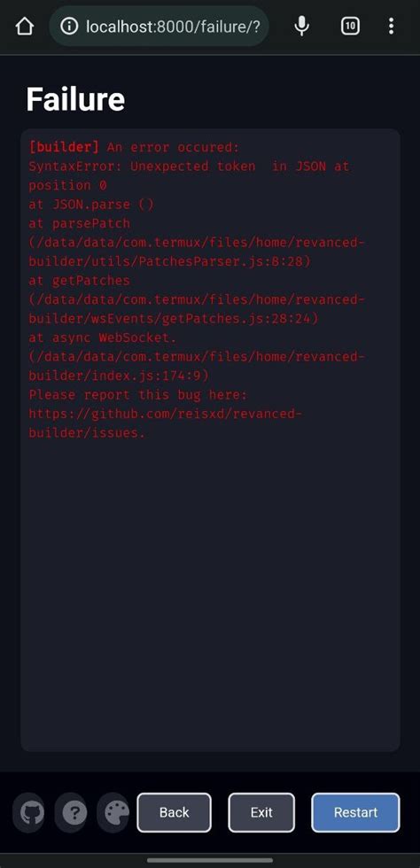Open the three-dot browser menu
The height and width of the screenshot is (868, 420).
click(x=391, y=26)
